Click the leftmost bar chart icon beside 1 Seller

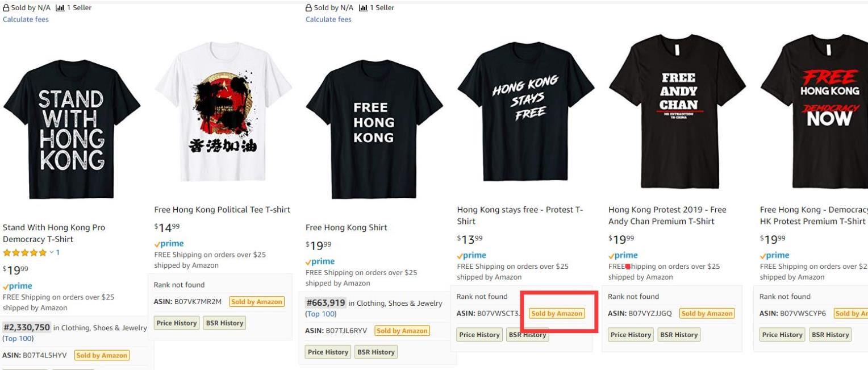[60, 7]
